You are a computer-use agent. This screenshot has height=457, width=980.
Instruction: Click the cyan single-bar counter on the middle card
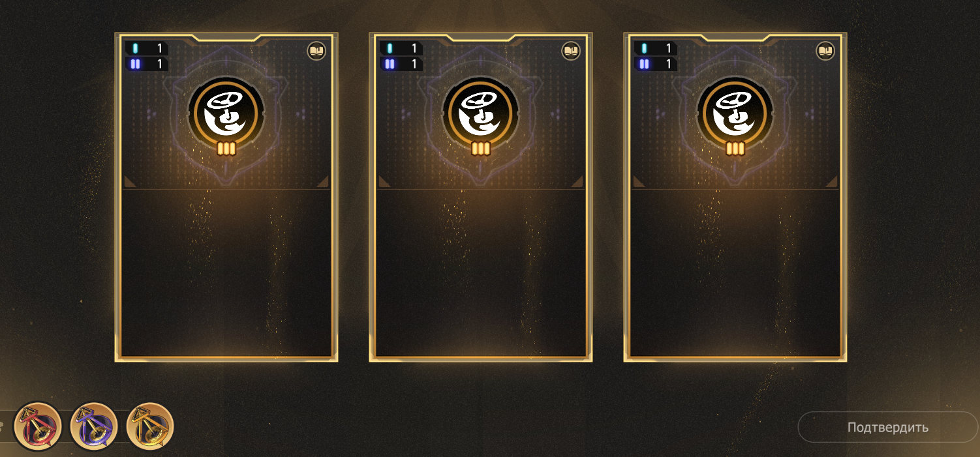pyautogui.click(x=401, y=48)
